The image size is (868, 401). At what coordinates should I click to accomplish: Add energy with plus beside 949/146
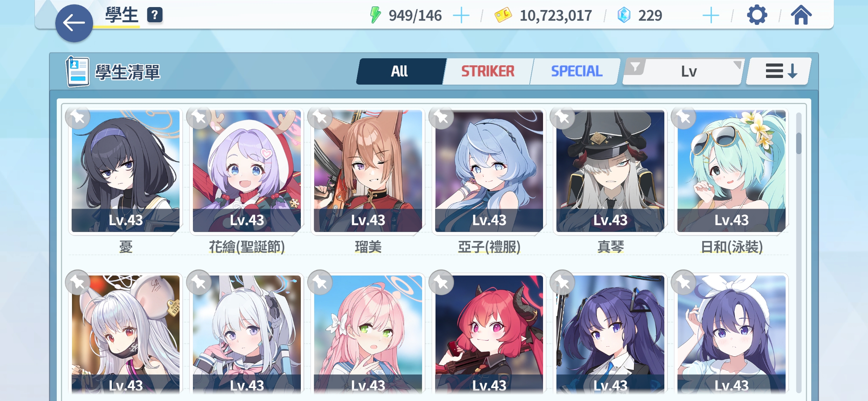click(x=461, y=16)
